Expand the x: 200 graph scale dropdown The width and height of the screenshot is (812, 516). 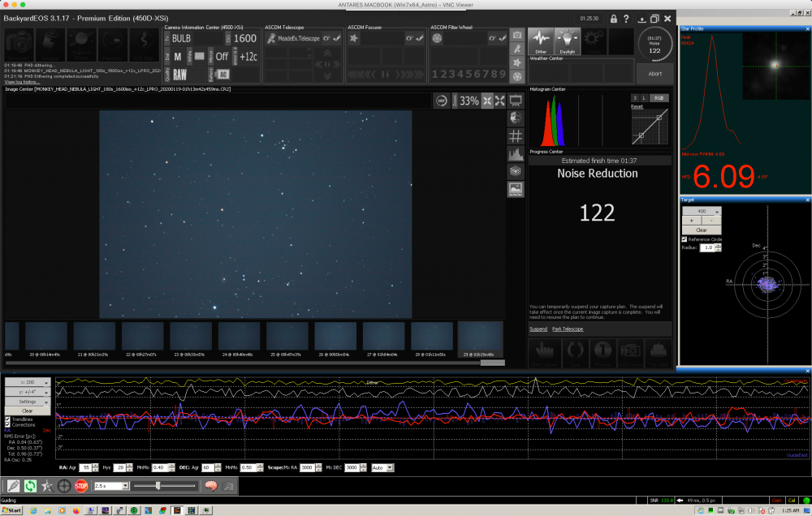tap(28, 381)
